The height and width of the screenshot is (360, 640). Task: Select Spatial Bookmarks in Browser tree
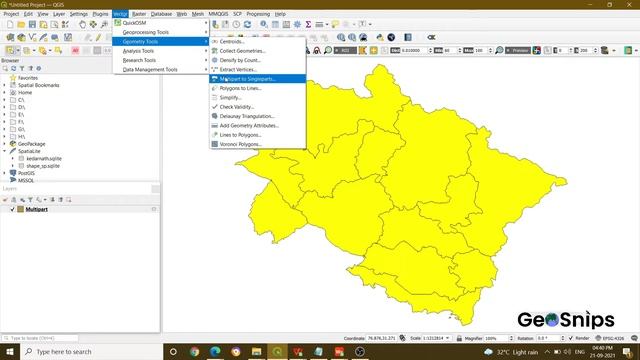tap(38, 85)
